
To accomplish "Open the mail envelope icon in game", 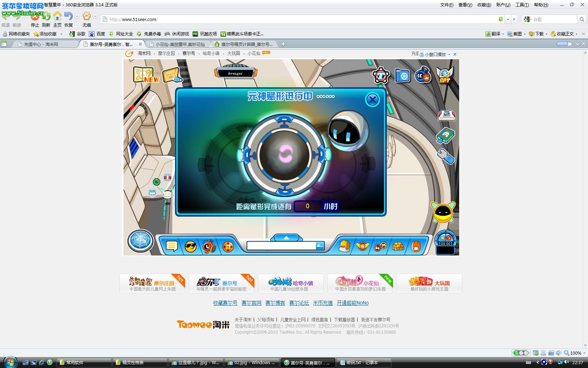I will 172,75.
